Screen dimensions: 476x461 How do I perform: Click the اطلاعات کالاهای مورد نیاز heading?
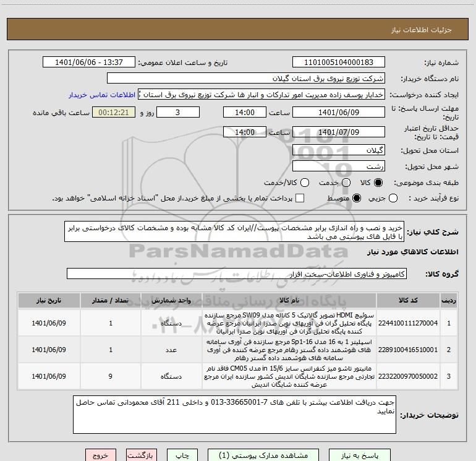413,252
